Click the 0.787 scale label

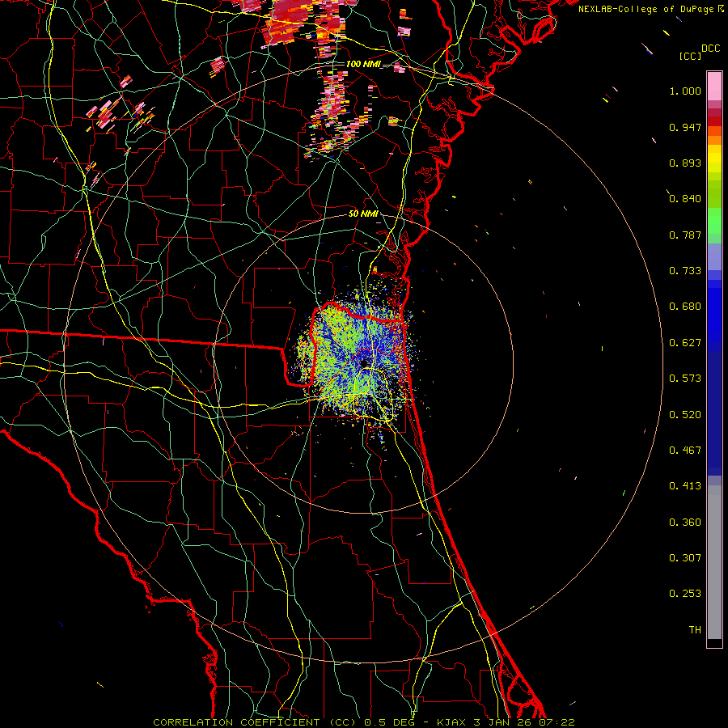tap(685, 235)
